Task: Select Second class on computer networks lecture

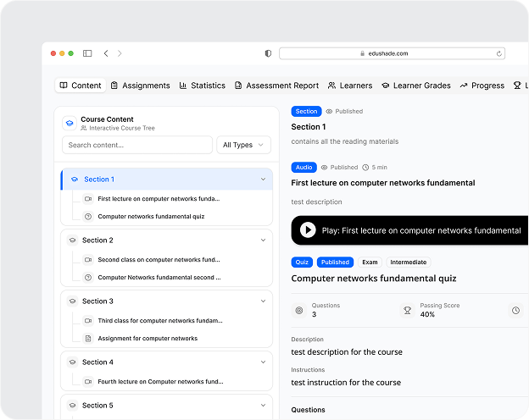Action: pyautogui.click(x=159, y=260)
